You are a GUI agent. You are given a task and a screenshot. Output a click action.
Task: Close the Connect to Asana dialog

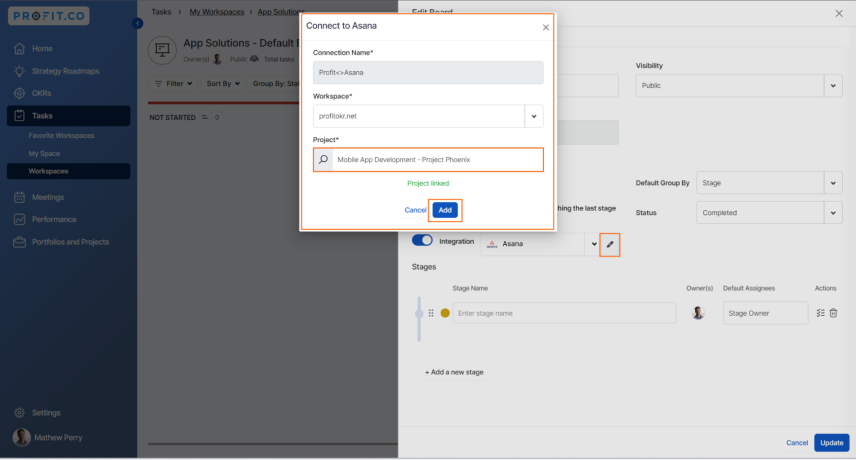[545, 27]
